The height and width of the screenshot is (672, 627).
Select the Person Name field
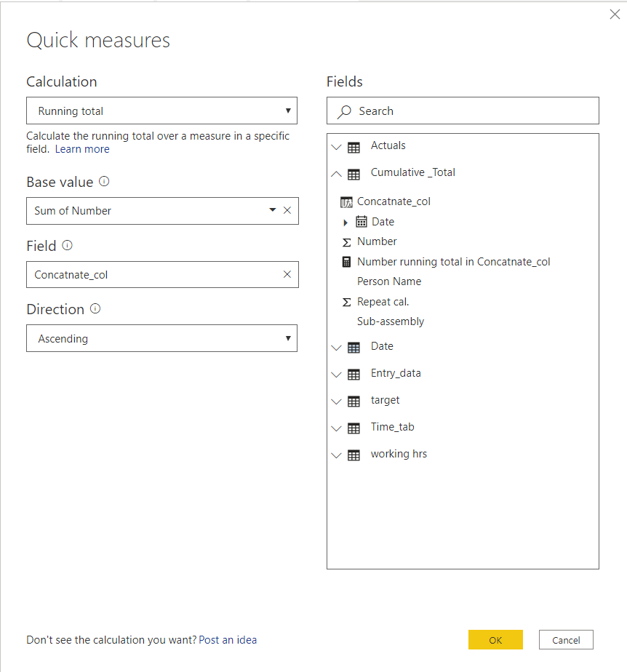point(389,281)
